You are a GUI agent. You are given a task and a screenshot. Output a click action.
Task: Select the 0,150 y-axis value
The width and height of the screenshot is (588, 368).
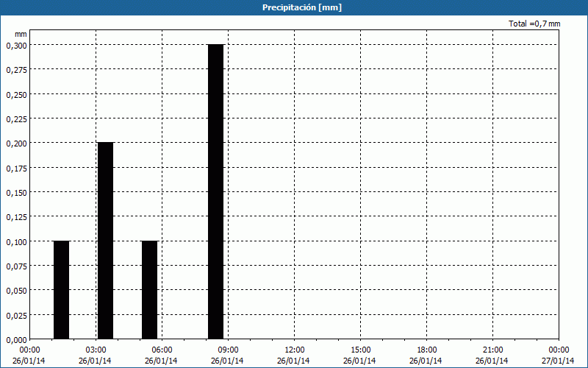[16, 192]
